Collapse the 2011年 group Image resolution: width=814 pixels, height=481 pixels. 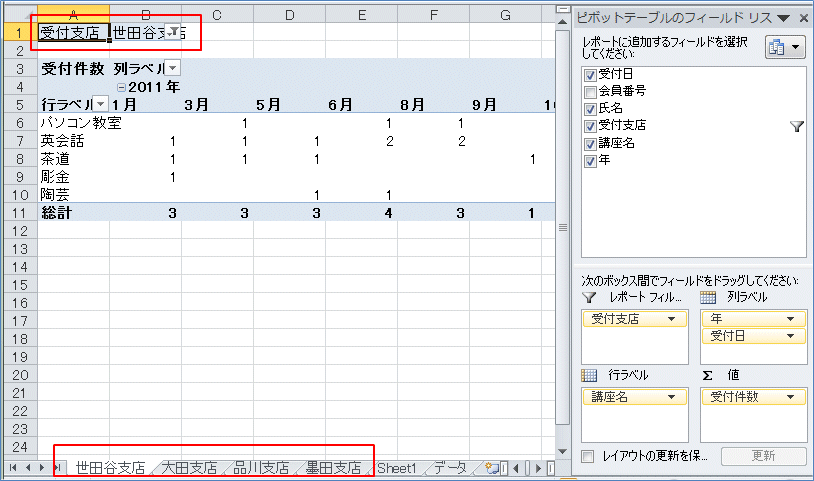(121, 87)
